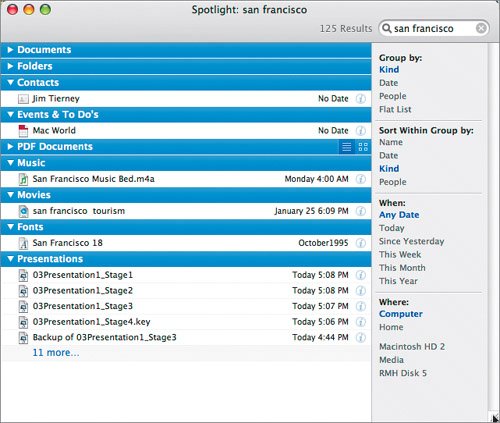500x423 pixels.
Task: Limit results to This Week
Action: click(x=400, y=255)
